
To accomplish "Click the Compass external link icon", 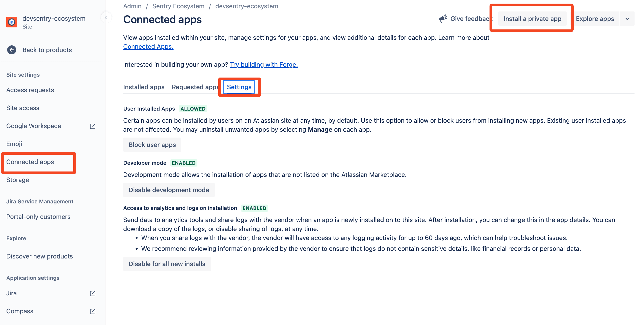I will pyautogui.click(x=92, y=311).
